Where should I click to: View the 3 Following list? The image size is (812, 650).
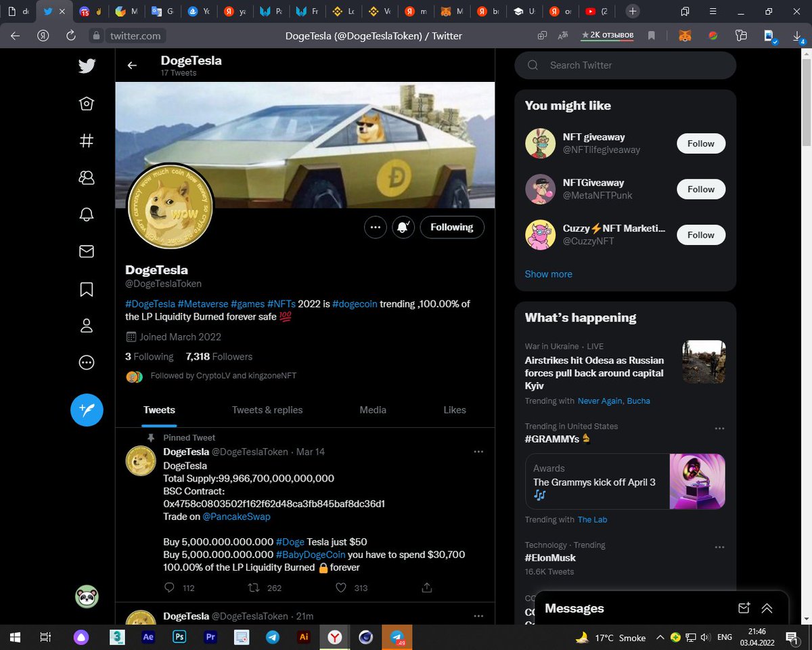point(150,357)
